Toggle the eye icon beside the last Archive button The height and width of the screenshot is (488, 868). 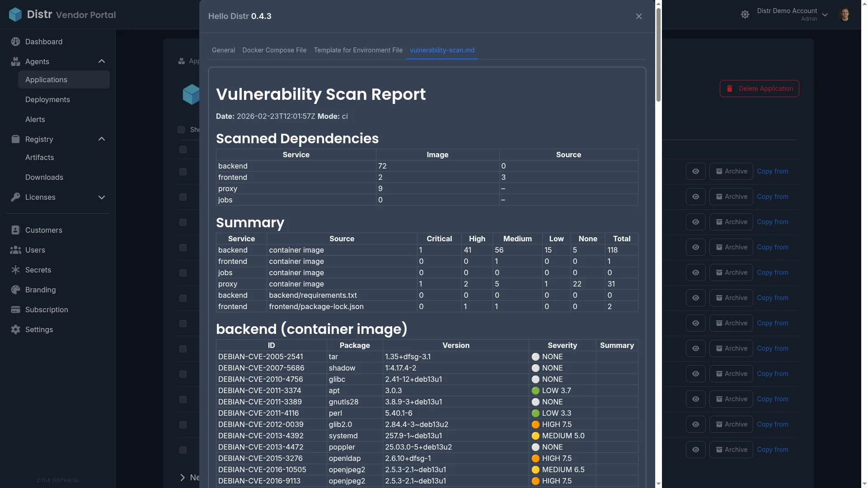(x=695, y=450)
